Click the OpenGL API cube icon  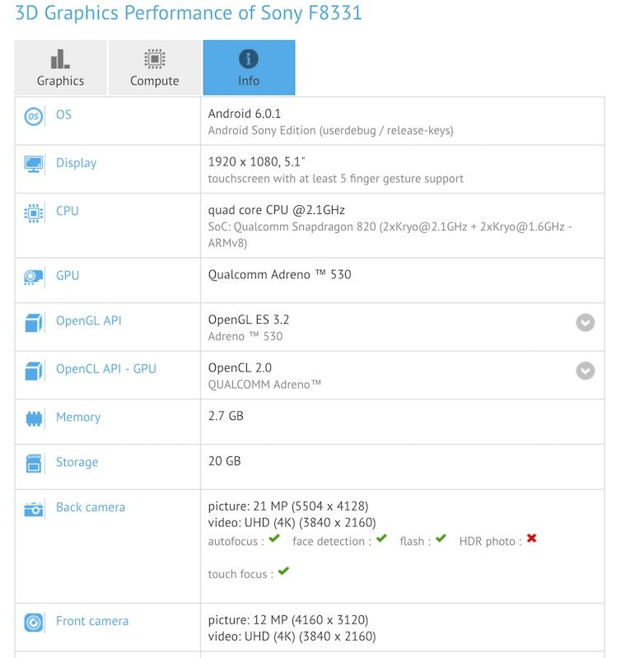34,323
